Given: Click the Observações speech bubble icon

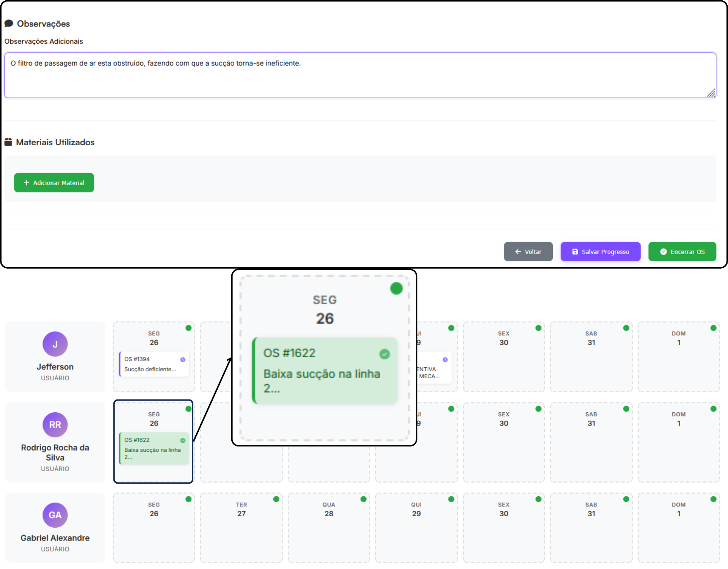Looking at the screenshot, I should click(x=9, y=24).
